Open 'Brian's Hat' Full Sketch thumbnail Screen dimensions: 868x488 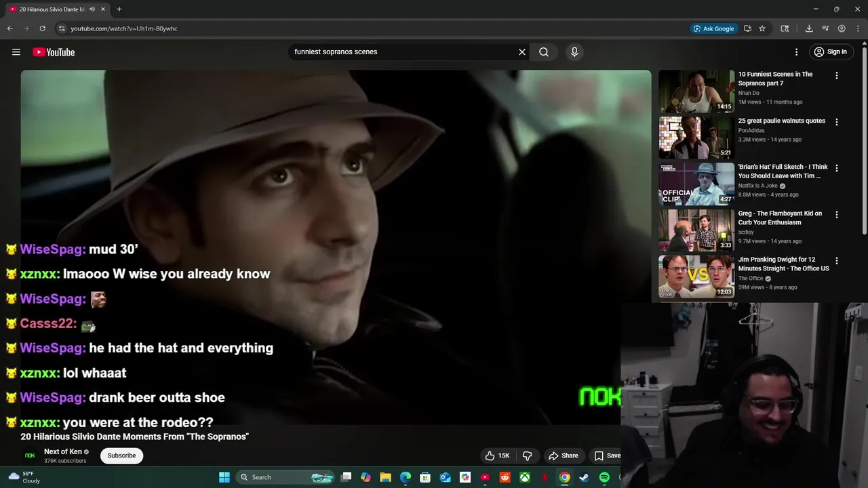pyautogui.click(x=696, y=184)
